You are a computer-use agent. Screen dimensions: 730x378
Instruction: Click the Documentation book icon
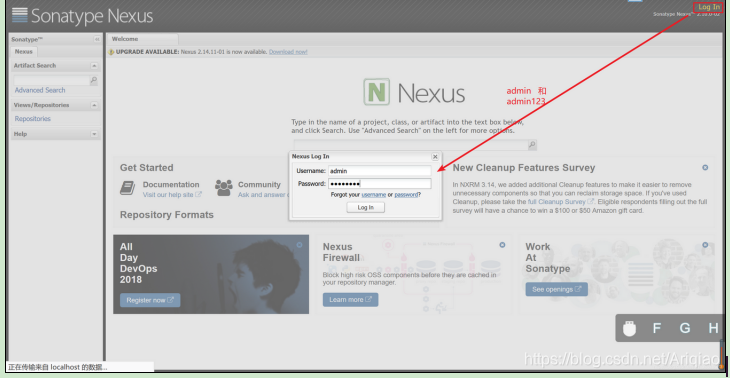point(128,188)
